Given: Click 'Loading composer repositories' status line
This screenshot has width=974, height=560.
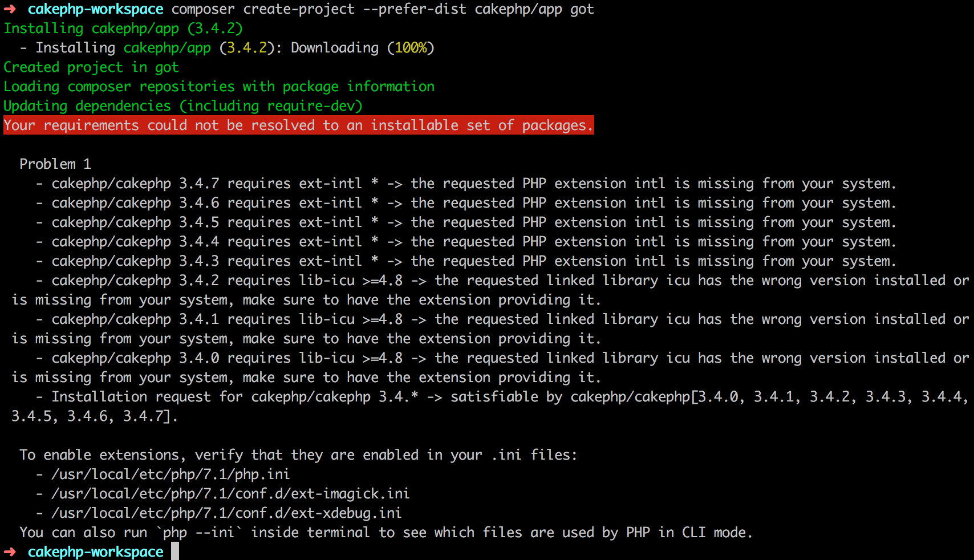Looking at the screenshot, I should point(219,87).
